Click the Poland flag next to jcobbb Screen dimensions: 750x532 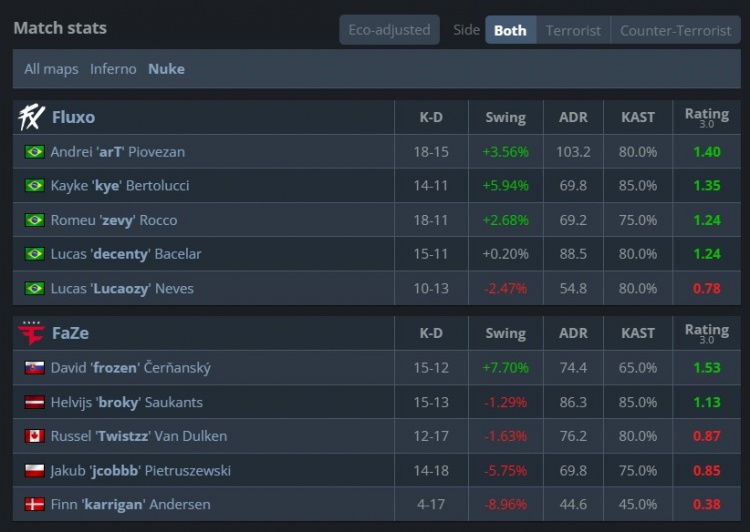35,470
